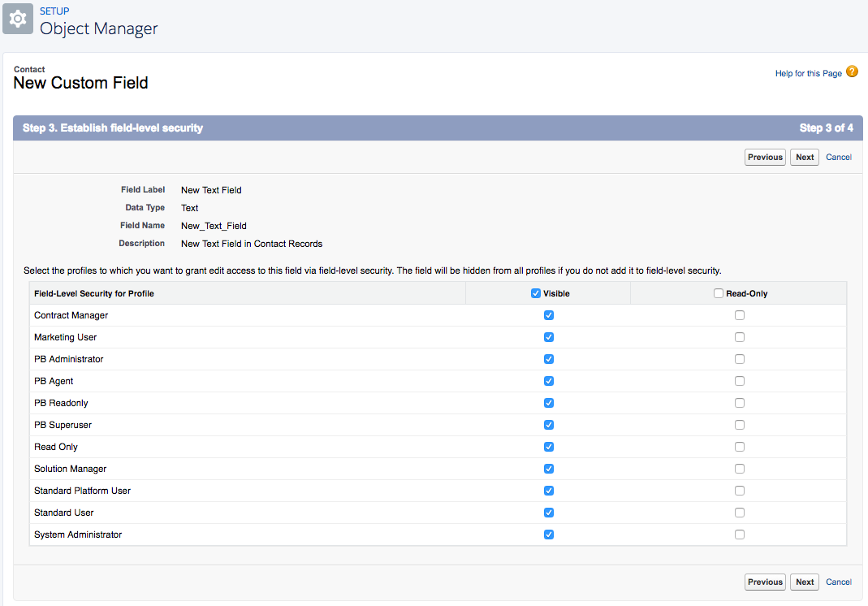The width and height of the screenshot is (868, 606).
Task: Toggle the Visible column header checkbox
Action: (x=536, y=292)
